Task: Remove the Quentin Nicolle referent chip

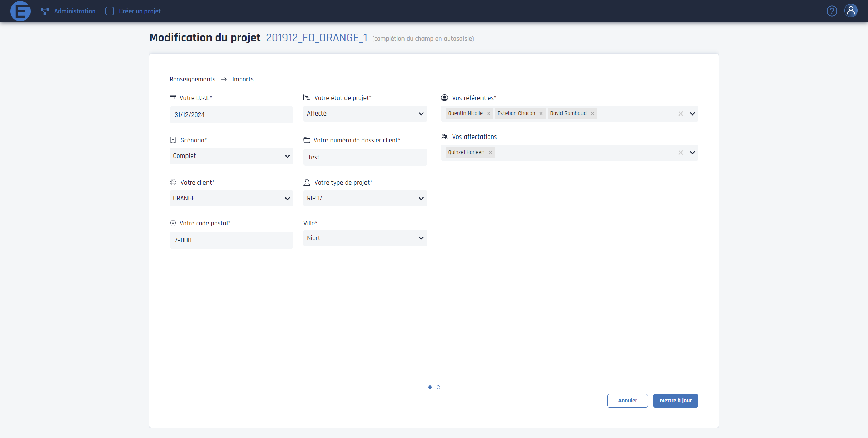Action: [x=489, y=113]
